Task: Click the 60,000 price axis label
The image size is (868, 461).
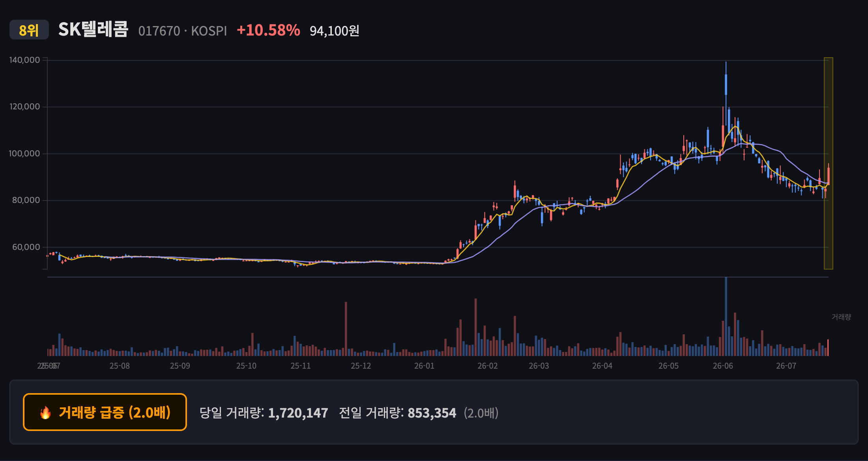Action: coord(26,247)
